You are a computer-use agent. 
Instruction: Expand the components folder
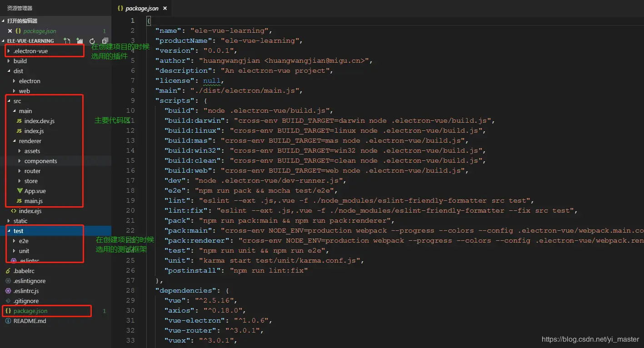20,161
